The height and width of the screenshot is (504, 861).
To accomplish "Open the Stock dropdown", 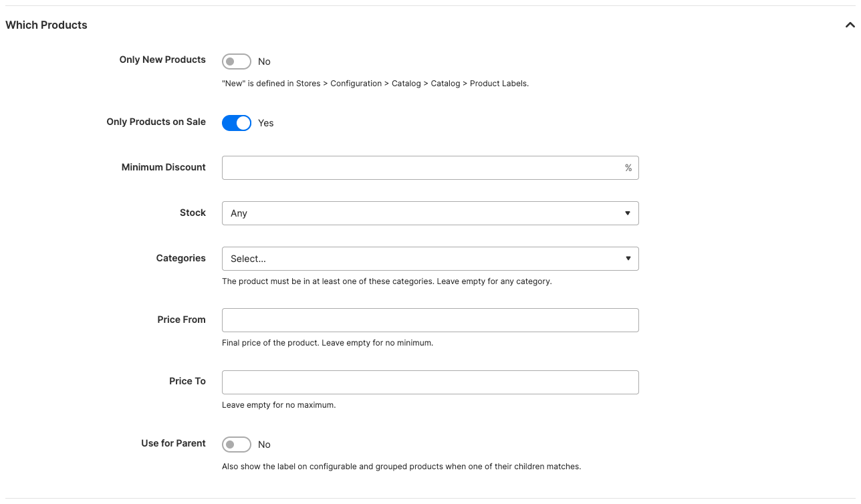I will 430,213.
